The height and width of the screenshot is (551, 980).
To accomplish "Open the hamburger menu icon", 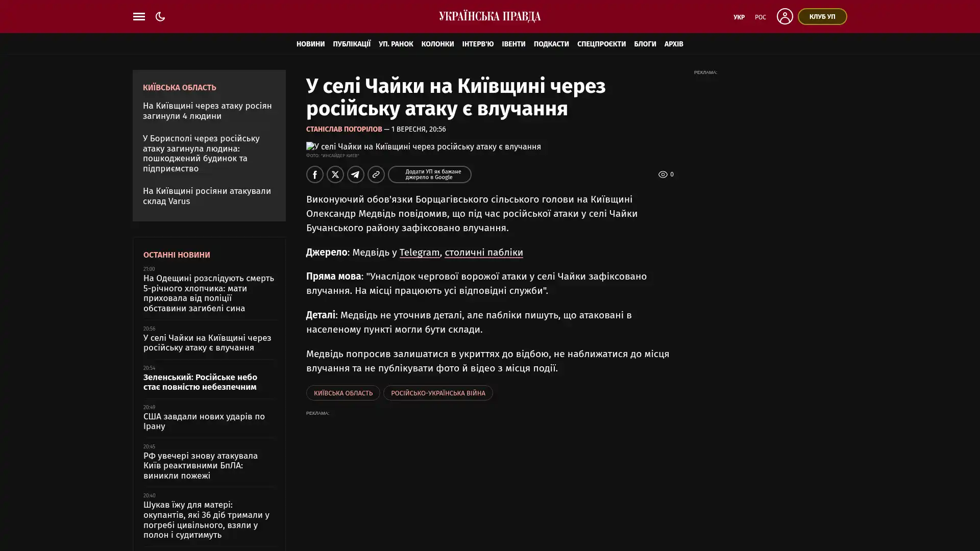I will [x=139, y=16].
